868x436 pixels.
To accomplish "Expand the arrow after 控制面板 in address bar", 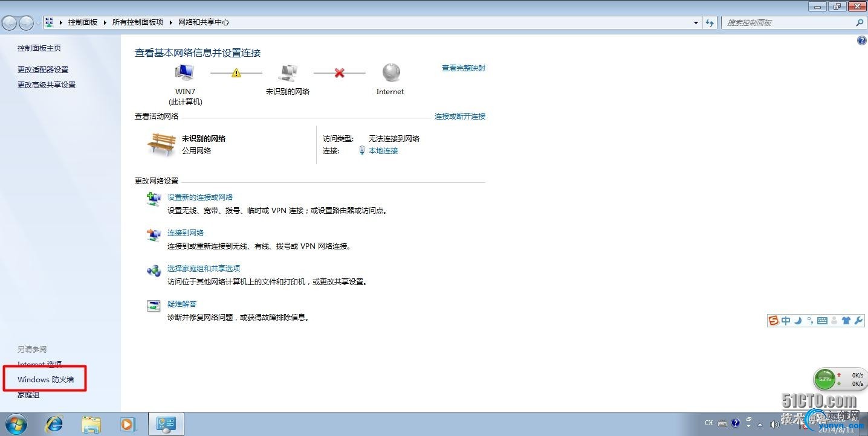I will click(105, 22).
